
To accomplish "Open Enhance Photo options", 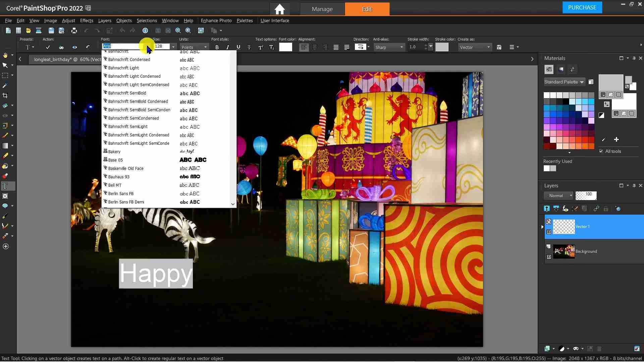I will click(216, 20).
